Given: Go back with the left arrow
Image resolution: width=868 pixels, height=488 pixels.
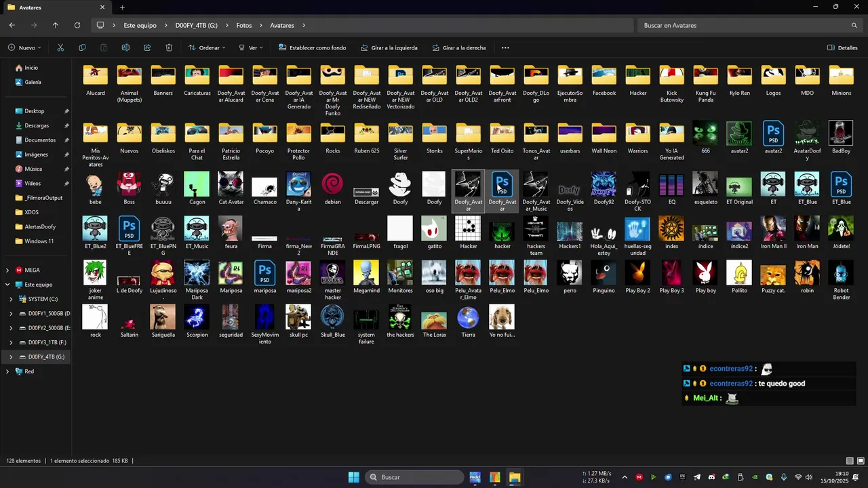Looking at the screenshot, I should [12, 25].
